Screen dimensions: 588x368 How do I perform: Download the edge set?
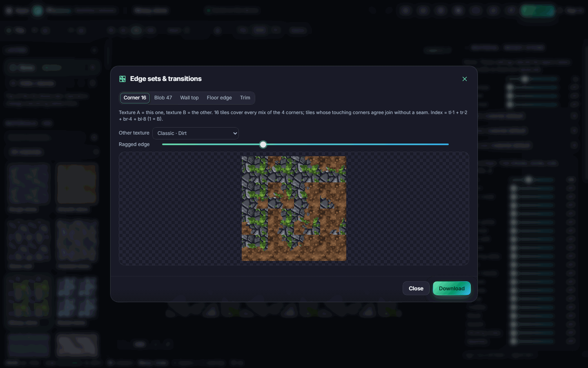click(452, 288)
